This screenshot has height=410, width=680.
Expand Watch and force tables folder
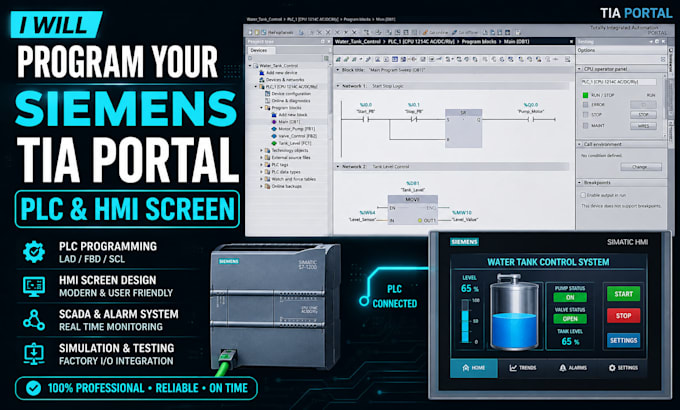click(262, 179)
